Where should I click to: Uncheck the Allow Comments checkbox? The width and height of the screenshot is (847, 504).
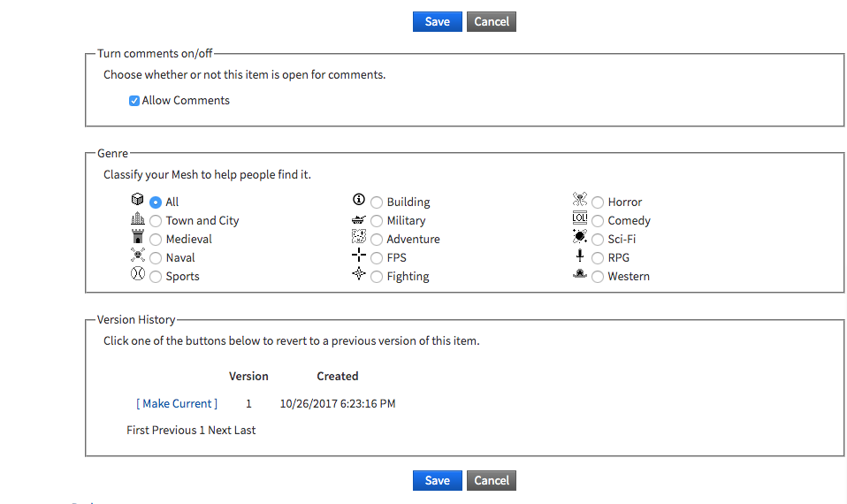134,101
